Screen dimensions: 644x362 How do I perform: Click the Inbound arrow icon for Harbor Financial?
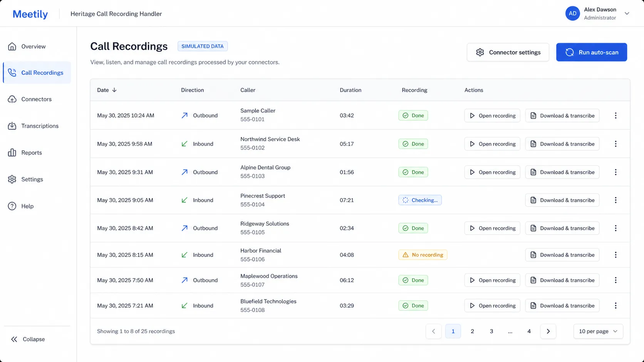184,255
